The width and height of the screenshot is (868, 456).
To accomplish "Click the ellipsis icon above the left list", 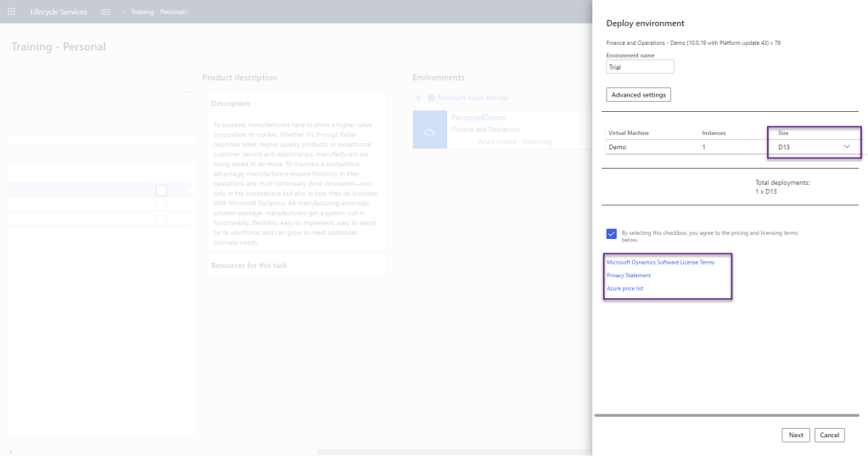I will [188, 90].
